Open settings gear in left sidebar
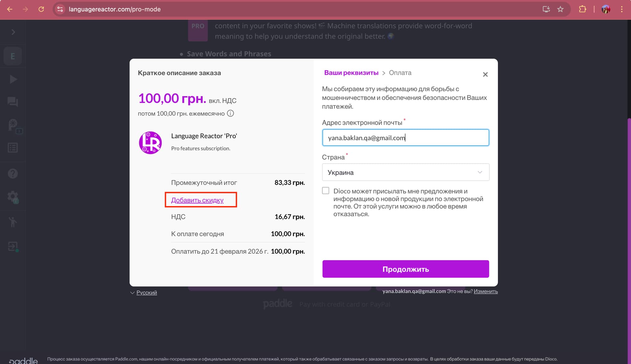631x364 pixels. [x=13, y=197]
